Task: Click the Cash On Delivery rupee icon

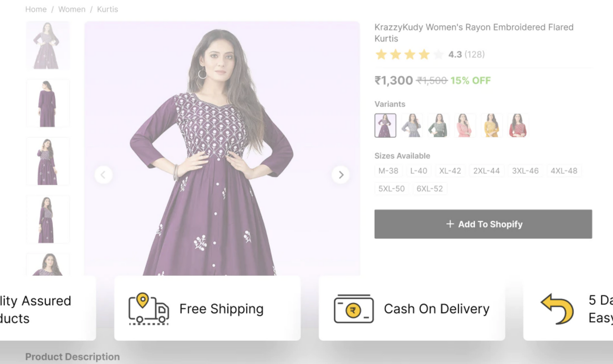Action: coord(353,309)
